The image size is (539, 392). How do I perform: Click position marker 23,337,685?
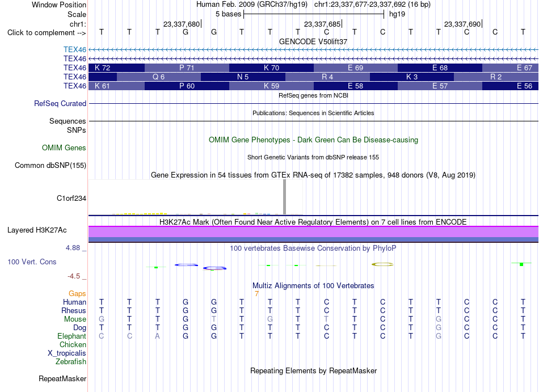(323, 24)
